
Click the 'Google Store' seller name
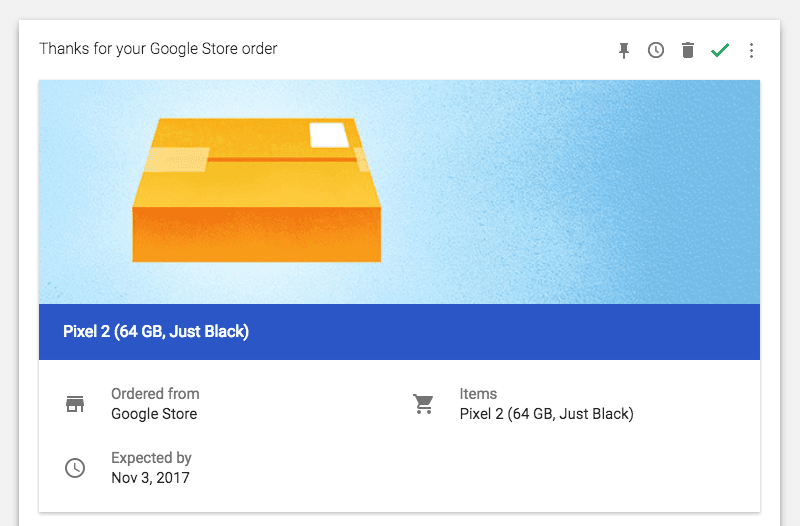click(154, 414)
